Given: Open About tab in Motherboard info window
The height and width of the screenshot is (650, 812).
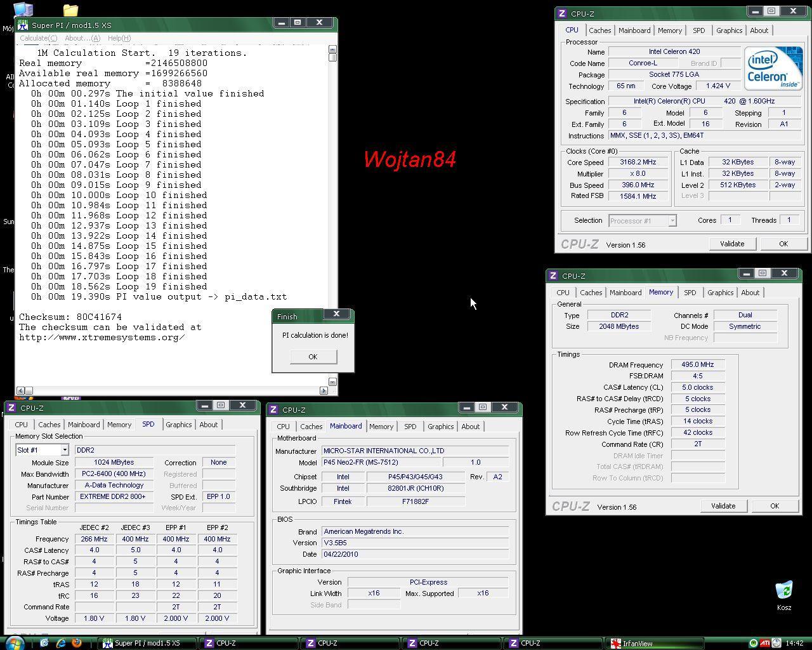Looking at the screenshot, I should [x=470, y=427].
